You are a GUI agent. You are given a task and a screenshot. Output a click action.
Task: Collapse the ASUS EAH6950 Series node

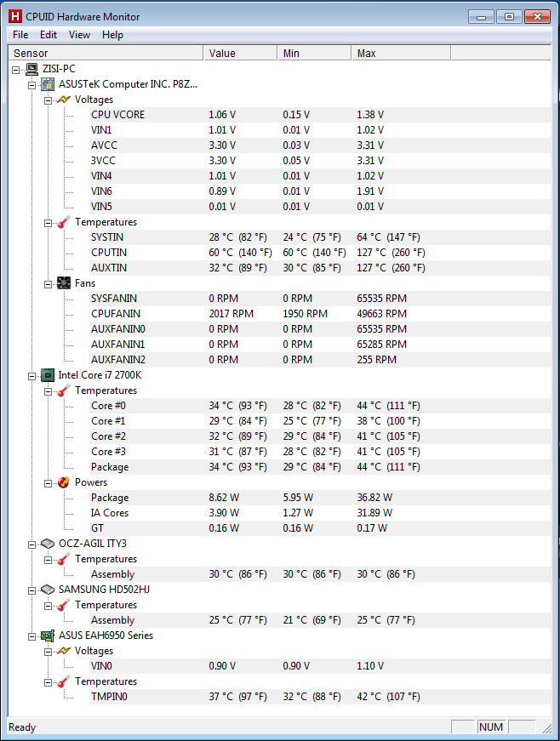[32, 637]
